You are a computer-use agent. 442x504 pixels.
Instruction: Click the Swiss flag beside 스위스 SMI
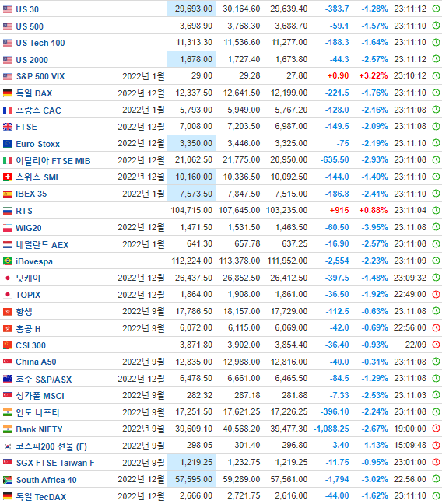coord(8,177)
